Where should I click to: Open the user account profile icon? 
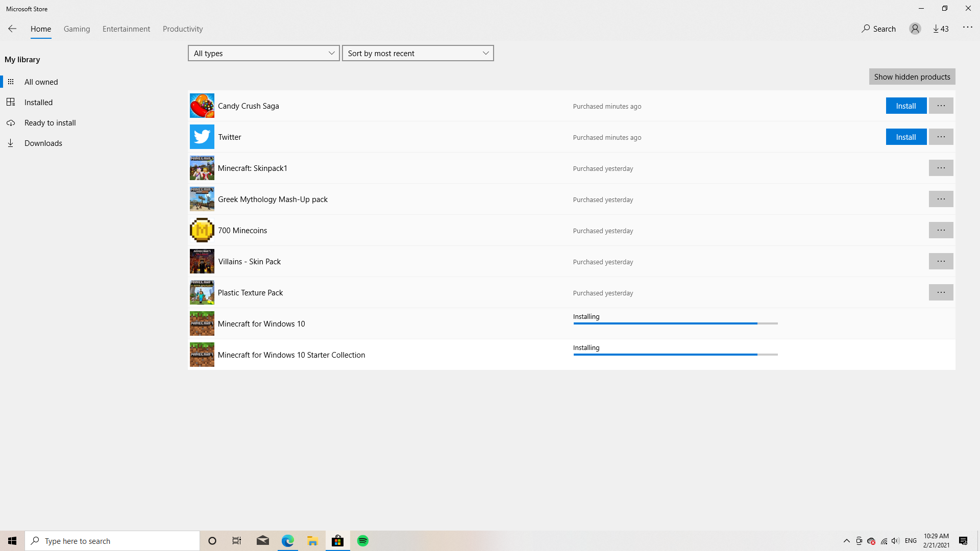click(915, 29)
